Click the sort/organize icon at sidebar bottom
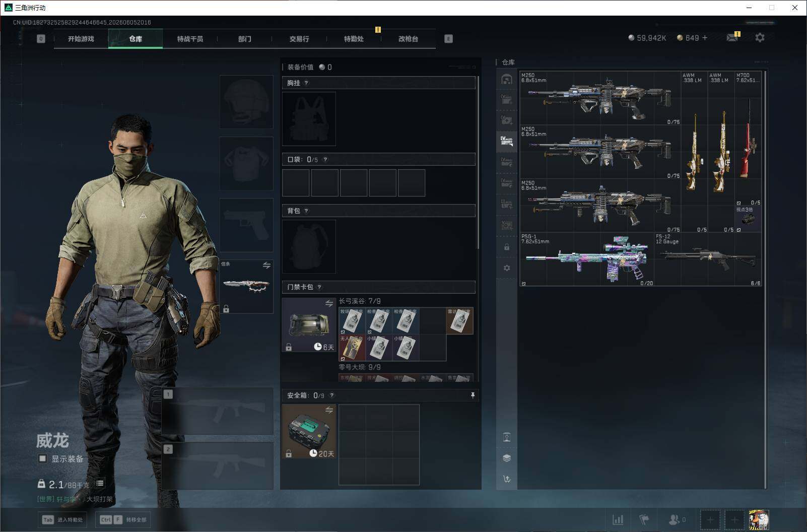 click(x=507, y=479)
